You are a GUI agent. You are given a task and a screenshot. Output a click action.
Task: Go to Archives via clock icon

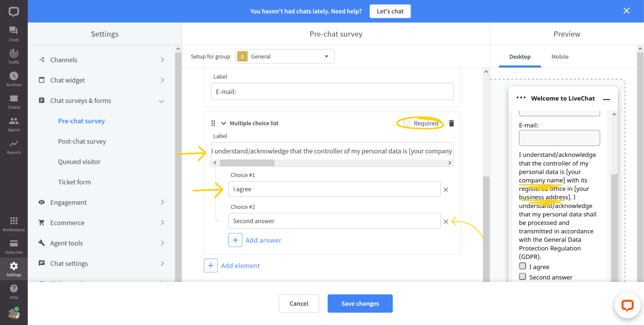14,79
